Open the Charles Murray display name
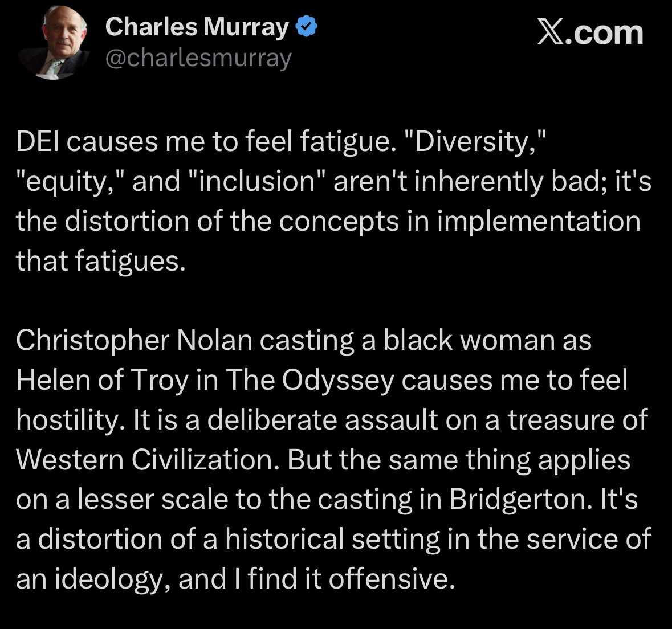672x629 pixels. click(x=197, y=27)
